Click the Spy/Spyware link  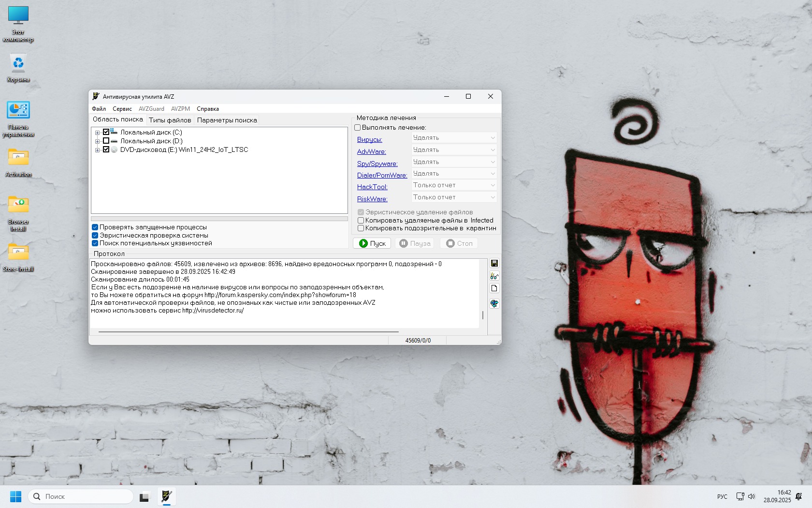pos(377,164)
